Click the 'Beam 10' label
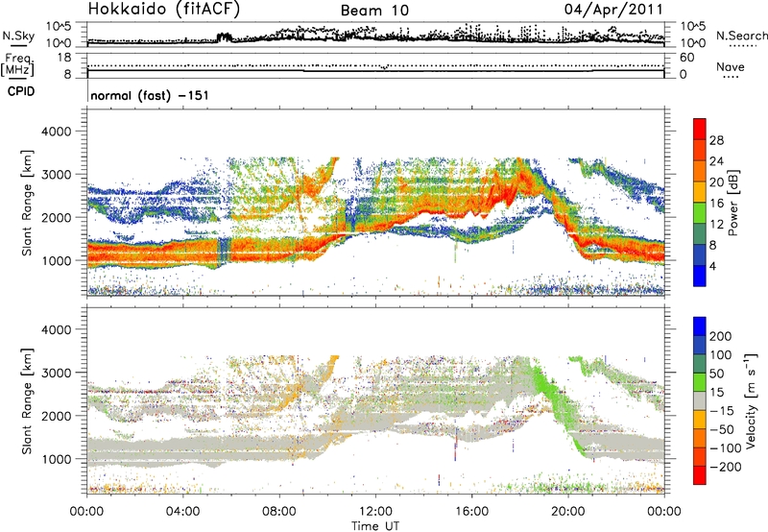 point(374,11)
